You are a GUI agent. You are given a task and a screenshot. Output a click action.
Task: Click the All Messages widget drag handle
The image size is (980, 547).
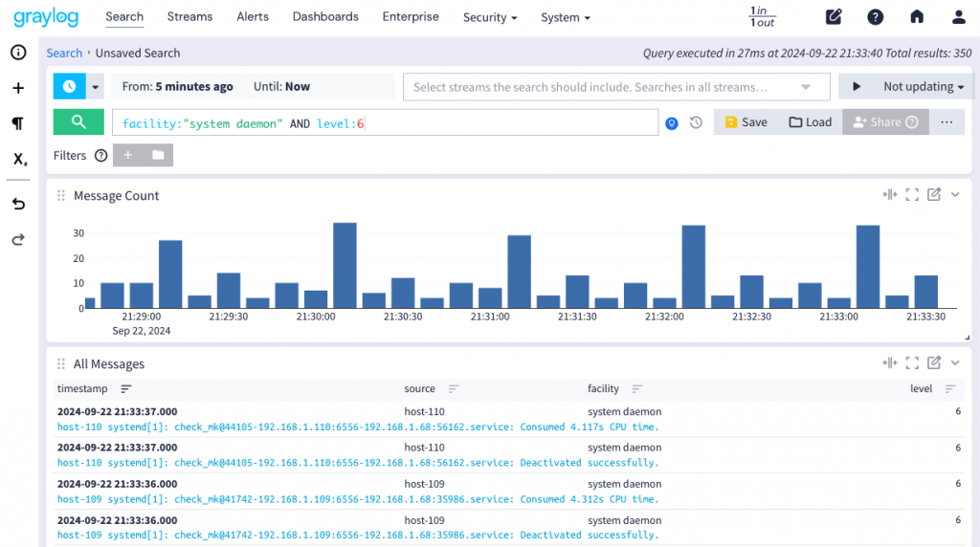coord(60,363)
